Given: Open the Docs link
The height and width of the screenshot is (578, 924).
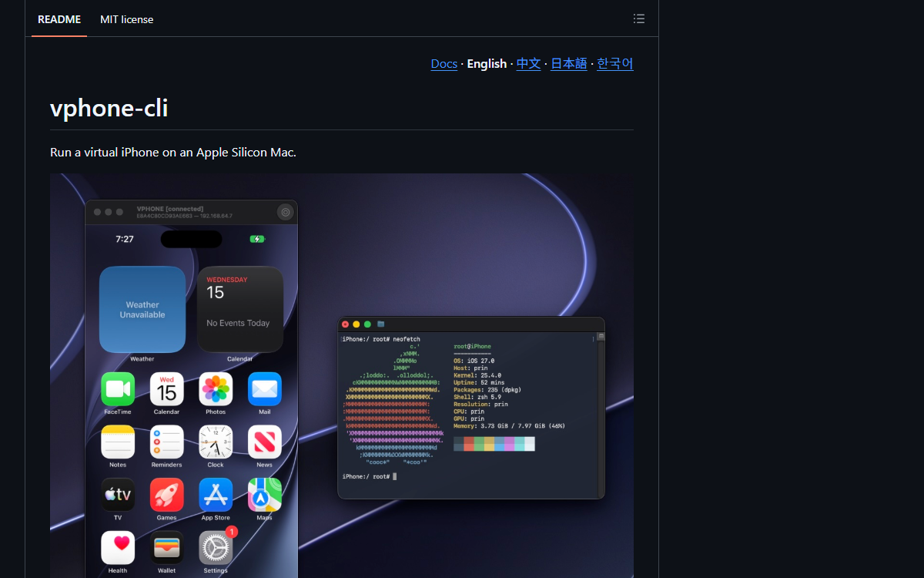Looking at the screenshot, I should [444, 63].
